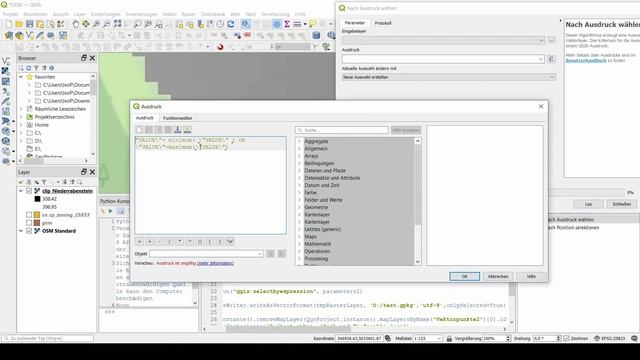640x360 pixels.
Task: Click the brown pom layer color swatch
Action: [37, 223]
